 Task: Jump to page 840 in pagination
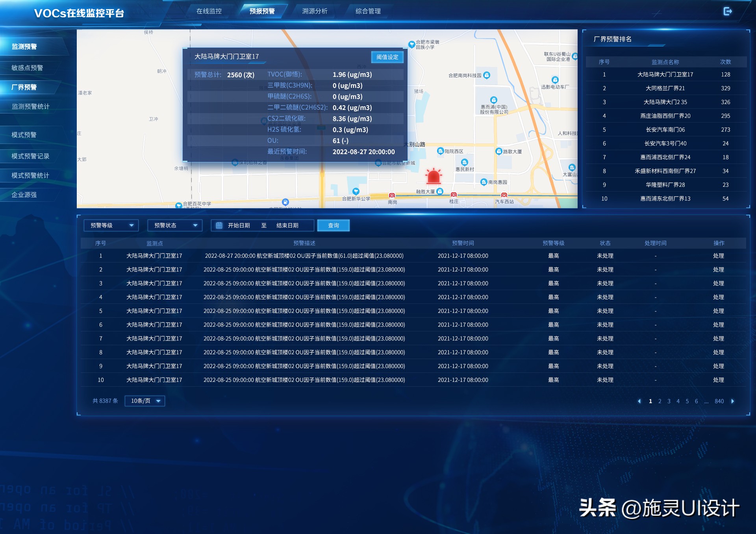click(x=719, y=401)
